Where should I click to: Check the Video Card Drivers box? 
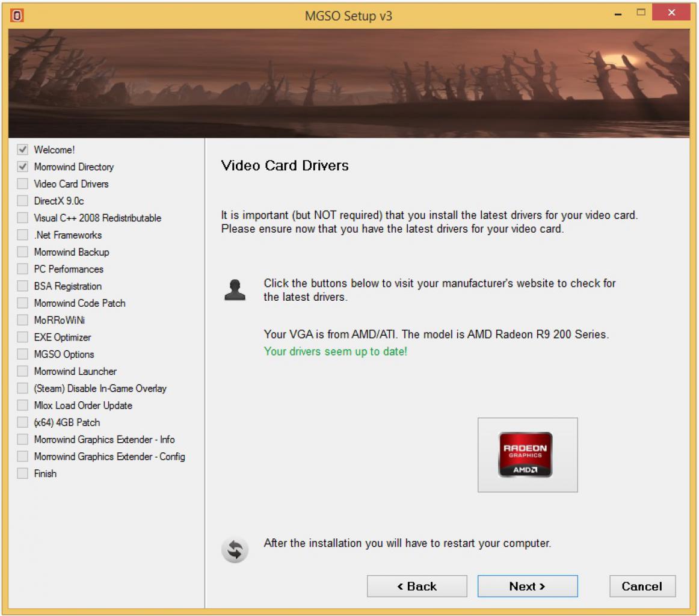point(22,183)
